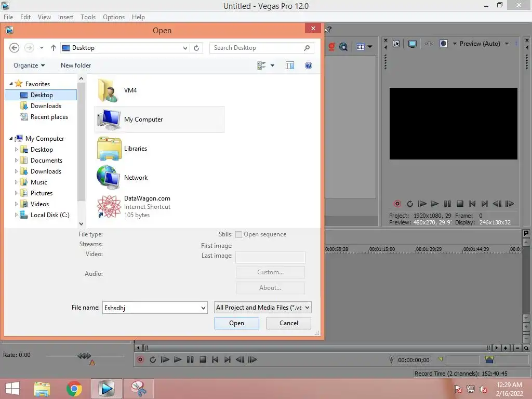Click the red media capture icon

coord(331,47)
